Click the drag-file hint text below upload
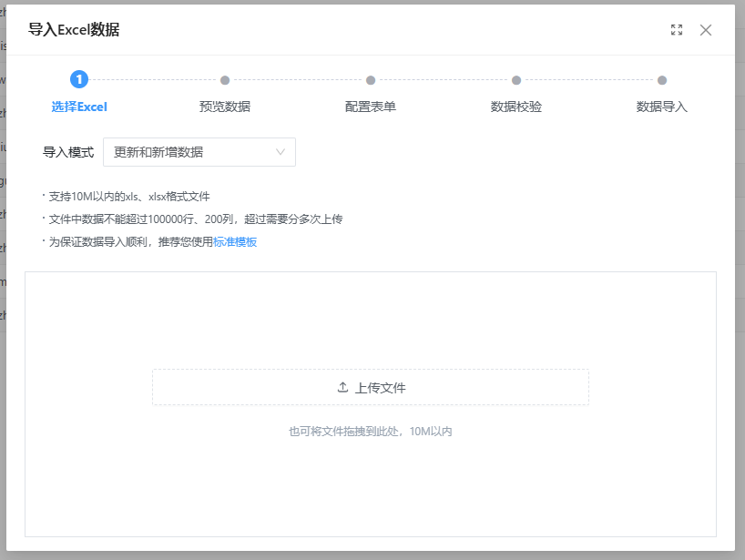The height and width of the screenshot is (560, 745). pos(371,432)
